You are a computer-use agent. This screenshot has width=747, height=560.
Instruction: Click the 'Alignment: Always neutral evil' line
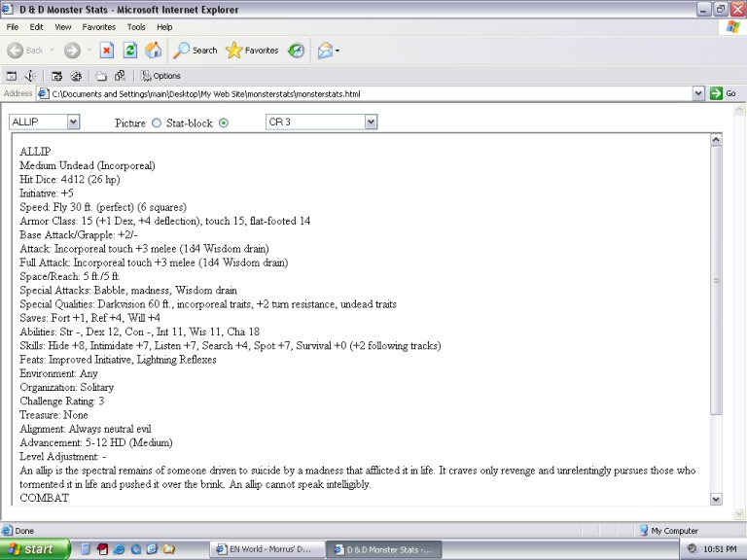click(86, 429)
